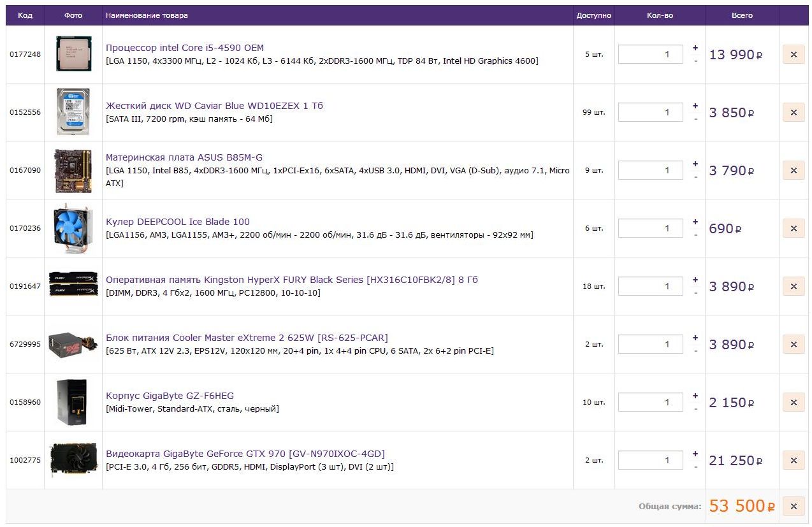Increase quantity of WD Caviar Blue drive

(x=695, y=106)
